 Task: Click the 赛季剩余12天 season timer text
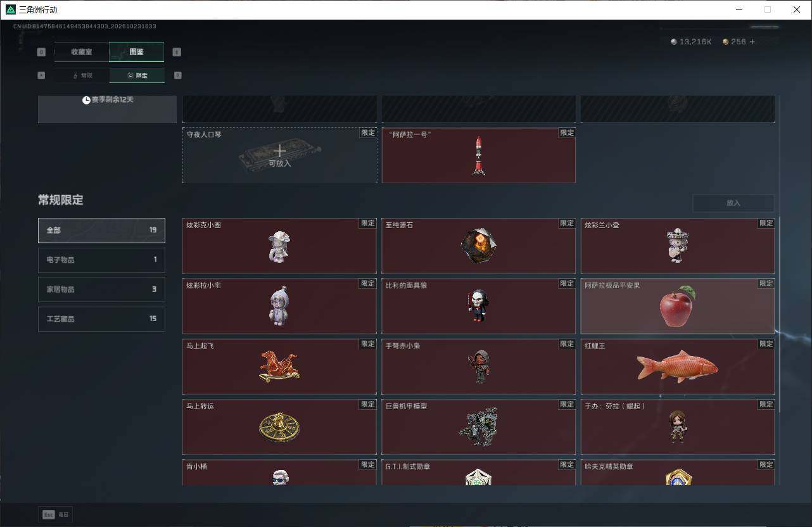(x=113, y=100)
